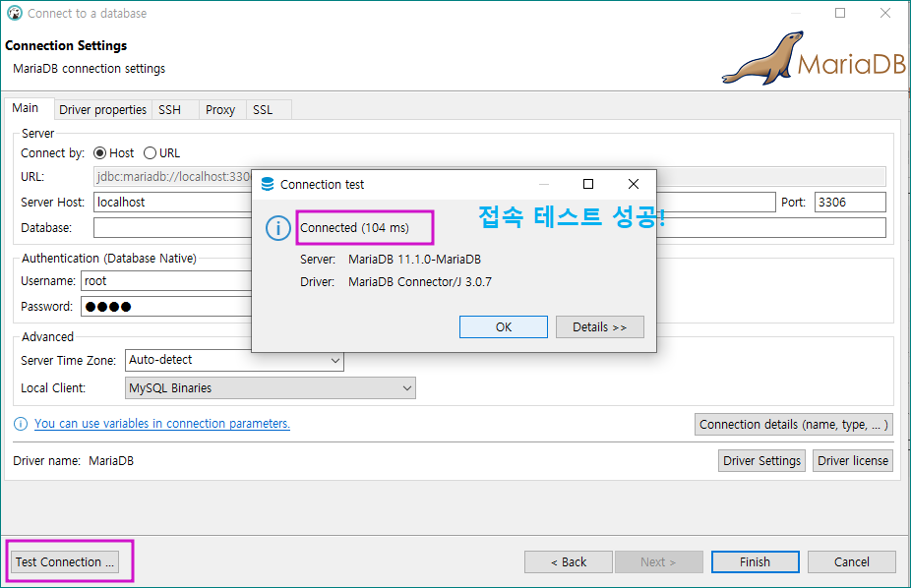Click the Test Connection button
The height and width of the screenshot is (588, 911).
point(65,561)
